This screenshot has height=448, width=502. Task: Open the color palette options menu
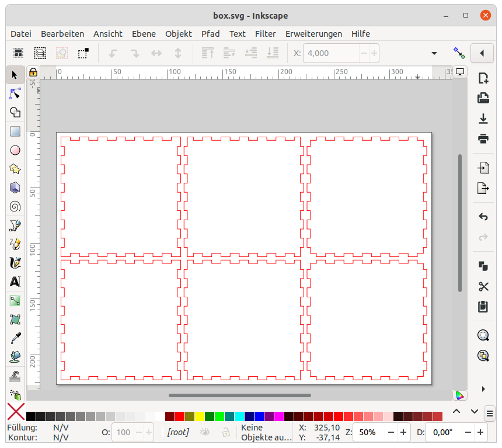490,412
